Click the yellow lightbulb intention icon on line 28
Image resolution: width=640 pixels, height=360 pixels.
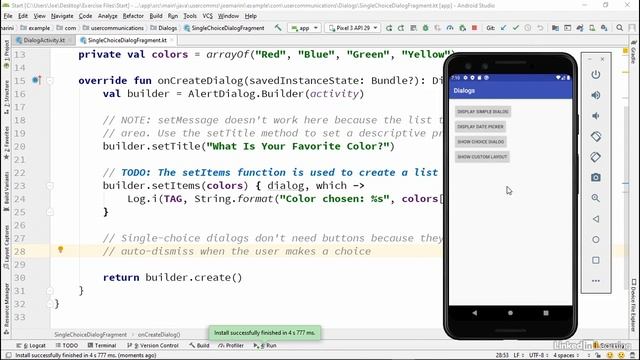(60, 249)
